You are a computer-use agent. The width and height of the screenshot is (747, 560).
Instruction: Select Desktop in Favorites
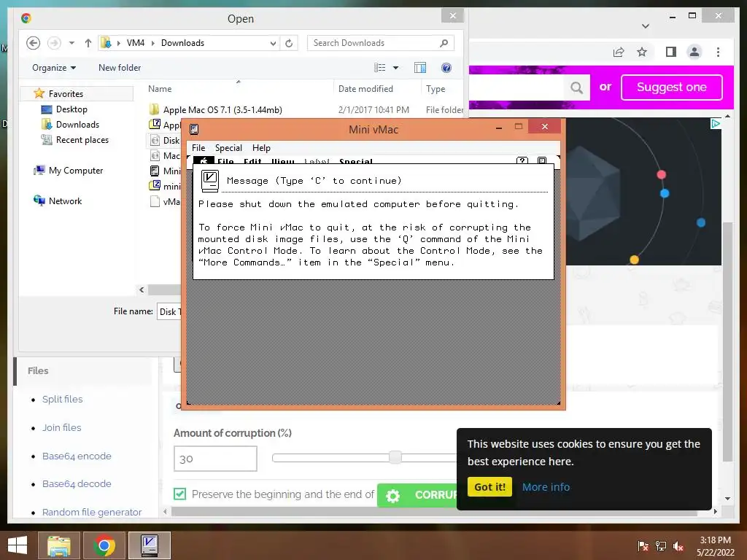[71, 109]
